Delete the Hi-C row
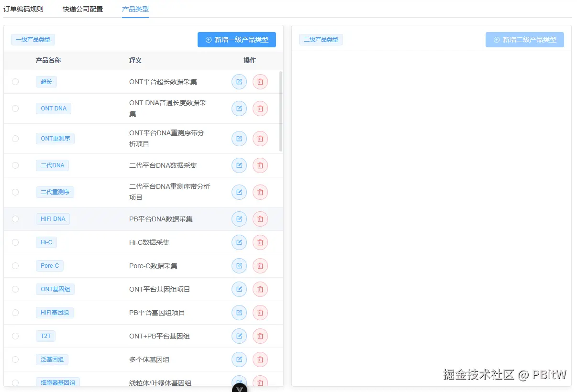This screenshot has width=577, height=392. (x=260, y=242)
